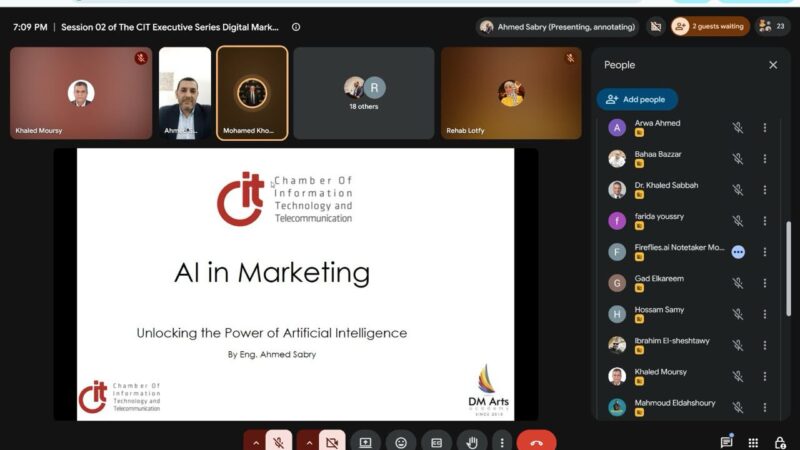The image size is (800, 450).
Task: Select Mahmoud Eldahshoury avatar
Action: [x=617, y=408]
